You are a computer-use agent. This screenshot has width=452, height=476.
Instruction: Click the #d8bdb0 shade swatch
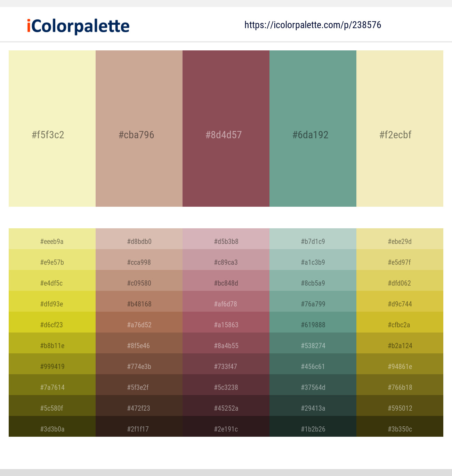click(139, 241)
